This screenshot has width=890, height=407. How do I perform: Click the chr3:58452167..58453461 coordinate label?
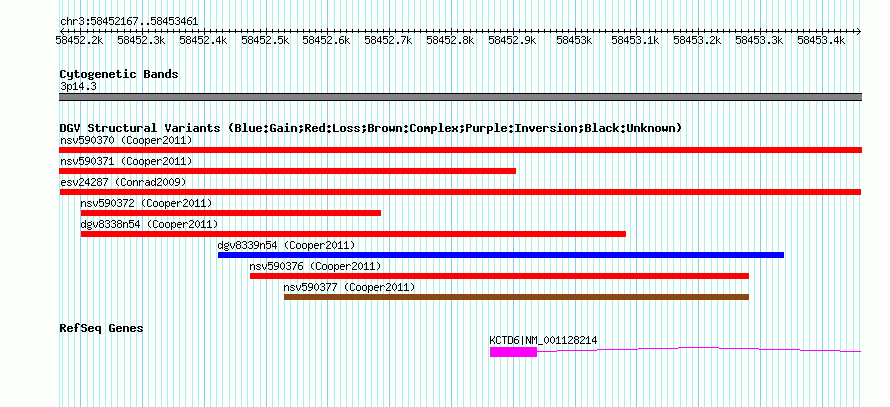coord(129,22)
